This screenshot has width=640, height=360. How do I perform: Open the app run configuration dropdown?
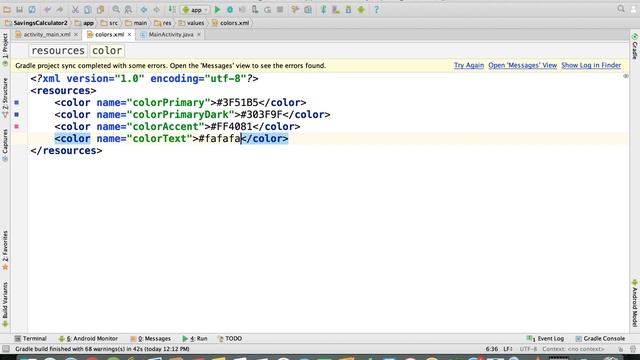pos(195,10)
